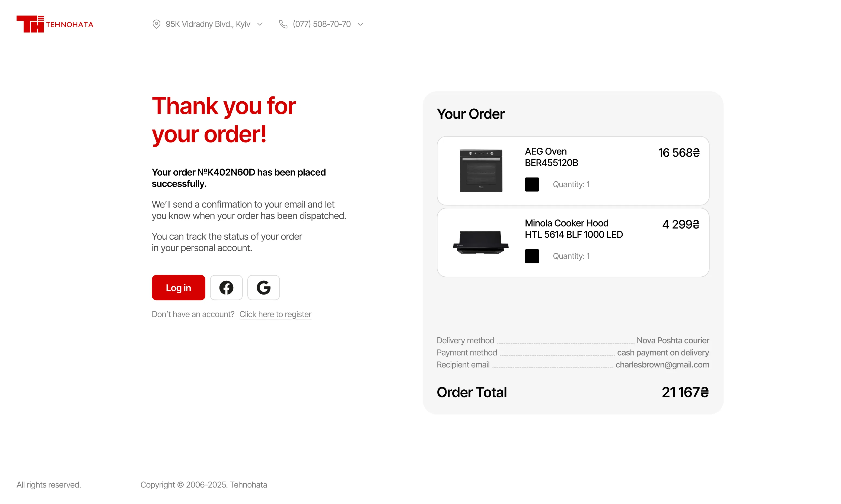Screen dimensions: 841x504
Task: Click the 95K Vidradny Blvd., Kyiv address
Action: tap(208, 24)
